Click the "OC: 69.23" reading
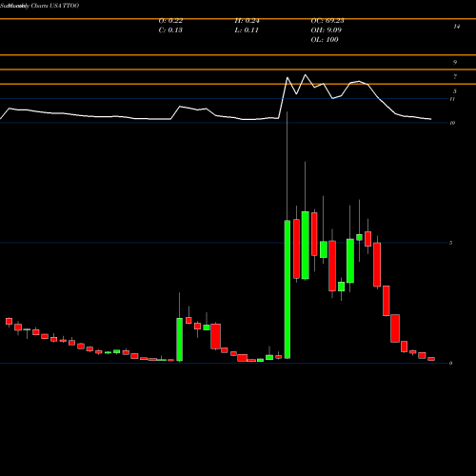The image size is (476, 476). 327,21
